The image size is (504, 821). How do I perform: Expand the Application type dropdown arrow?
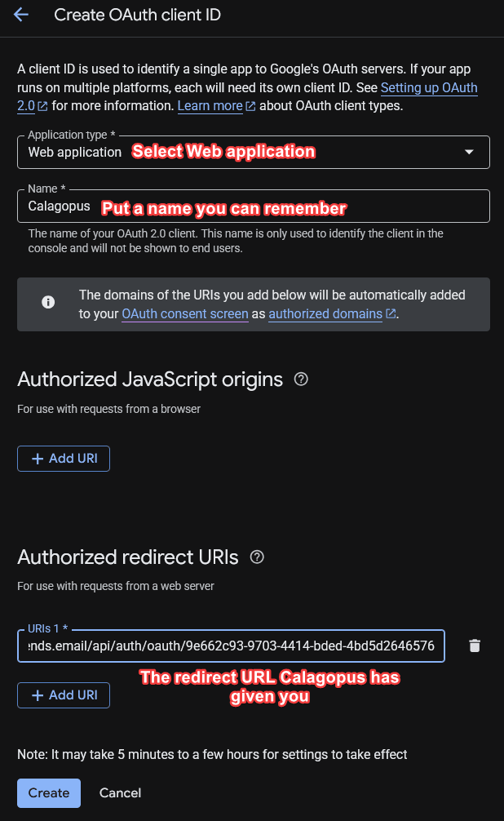468,152
